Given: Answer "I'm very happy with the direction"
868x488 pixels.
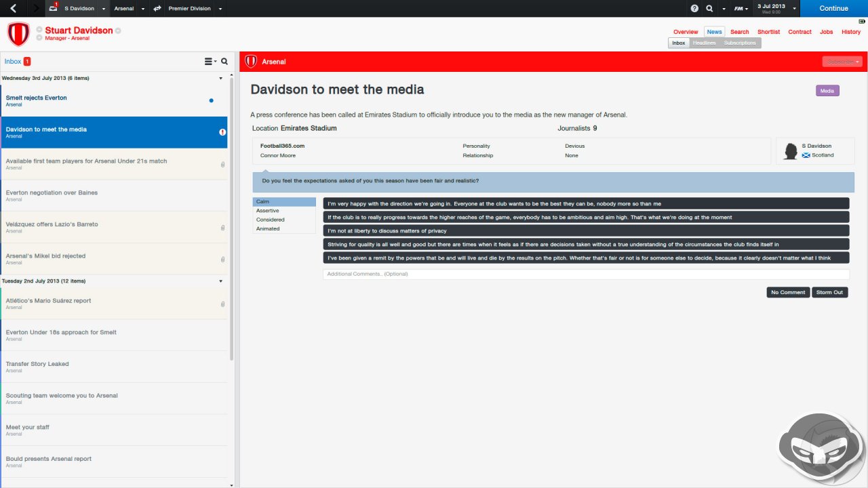Looking at the screenshot, I should (x=587, y=203).
